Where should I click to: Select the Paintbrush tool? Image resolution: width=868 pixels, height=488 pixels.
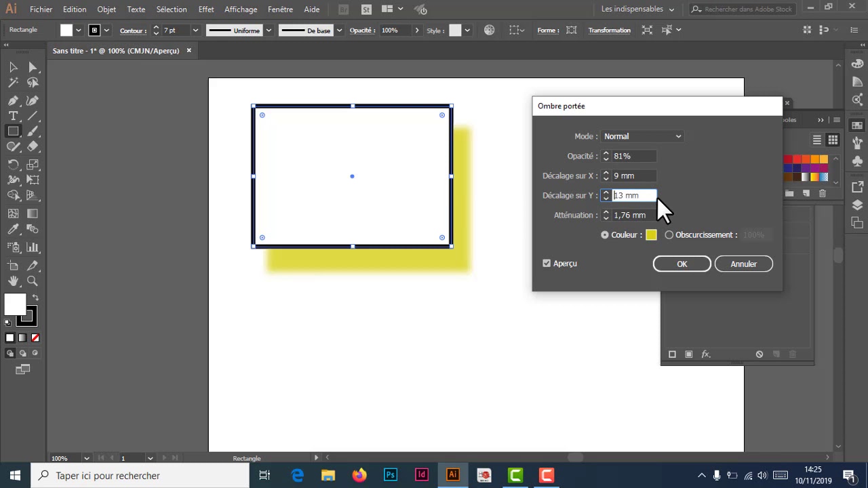33,131
